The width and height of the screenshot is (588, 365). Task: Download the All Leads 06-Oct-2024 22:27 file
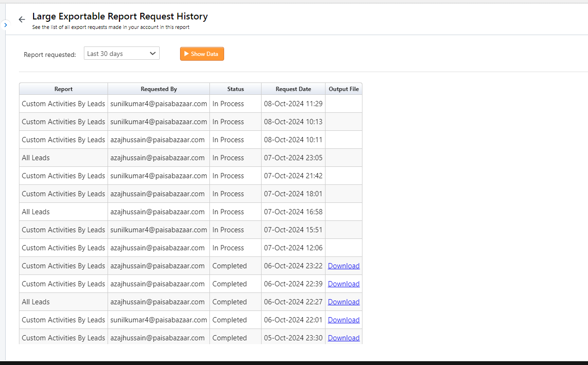344,302
